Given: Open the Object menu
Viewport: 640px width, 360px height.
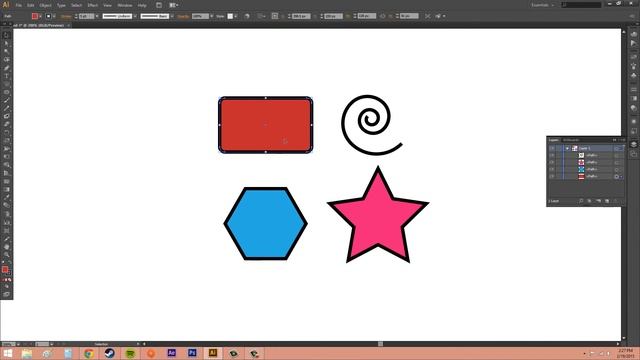Looking at the screenshot, I should pyautogui.click(x=45, y=5).
